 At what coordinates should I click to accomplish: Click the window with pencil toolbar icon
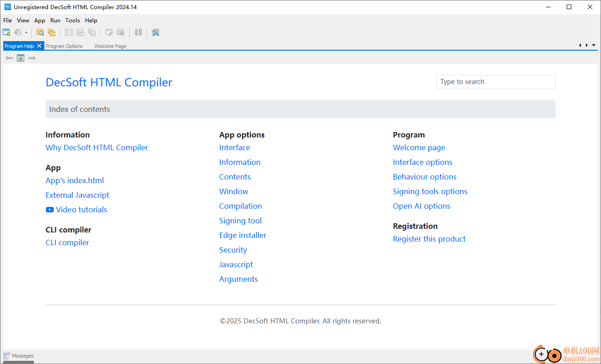click(x=109, y=32)
